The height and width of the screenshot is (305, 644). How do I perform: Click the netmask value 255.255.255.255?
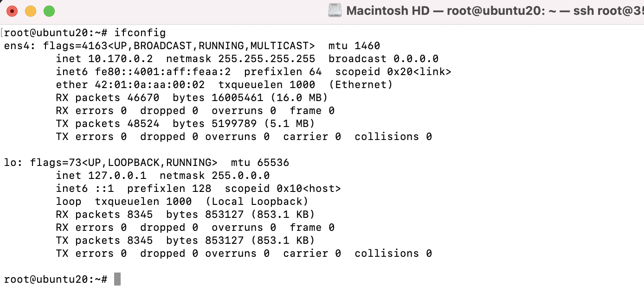pos(264,59)
